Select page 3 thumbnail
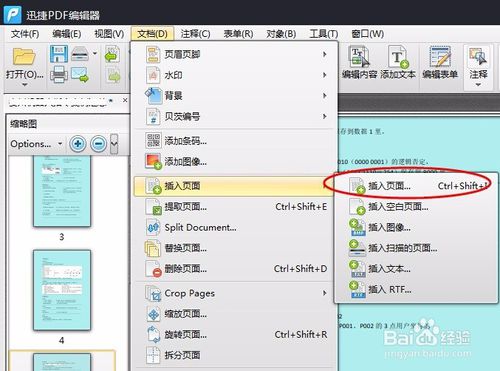500x371 pixels. [x=62, y=192]
